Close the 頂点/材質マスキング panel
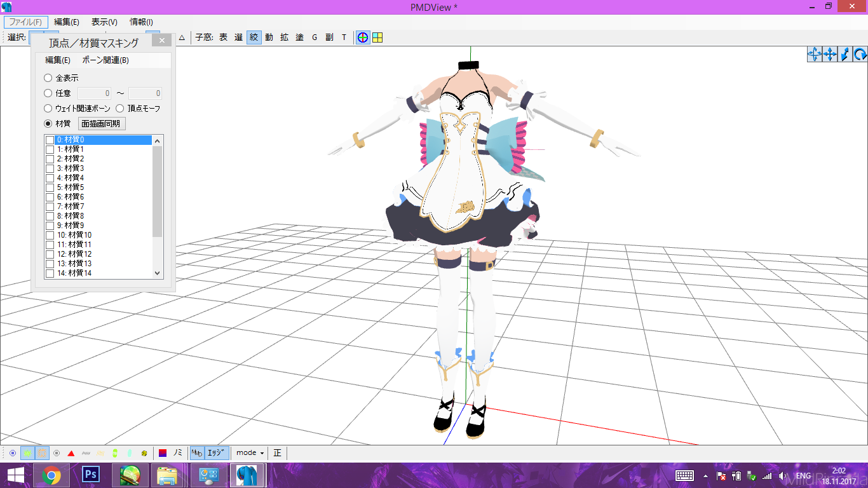This screenshot has width=868, height=488. tap(162, 41)
